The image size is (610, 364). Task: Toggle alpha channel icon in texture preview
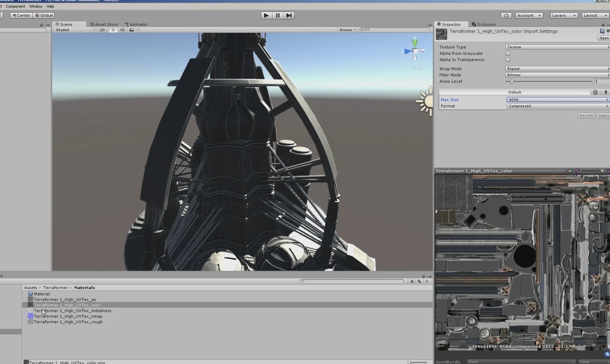click(577, 171)
